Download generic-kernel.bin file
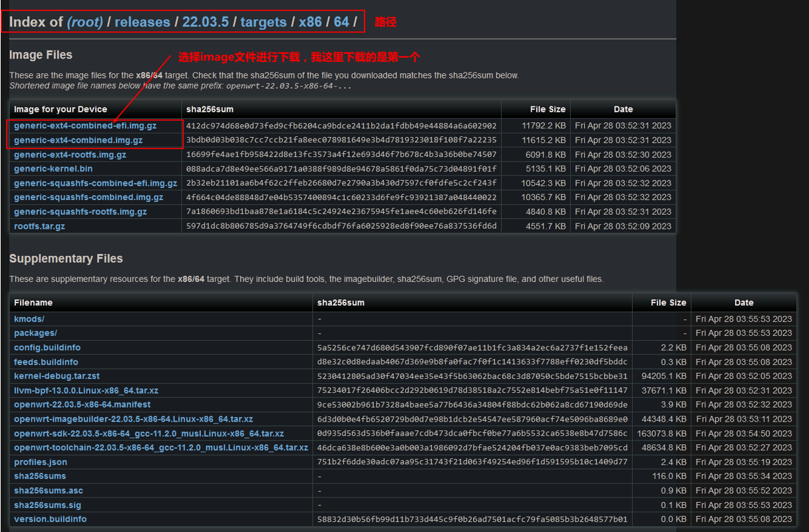The image size is (809, 532). pyautogui.click(x=53, y=169)
